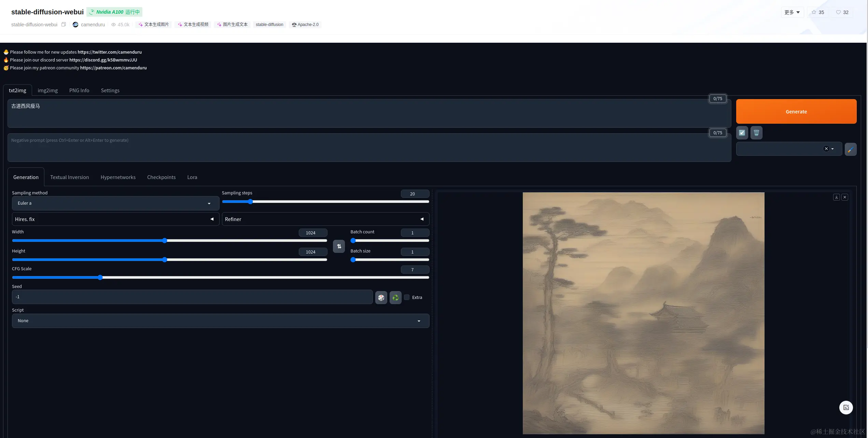Viewport: 868px width, 438px height.
Task: Click the camenduru author avatar
Action: 75,25
